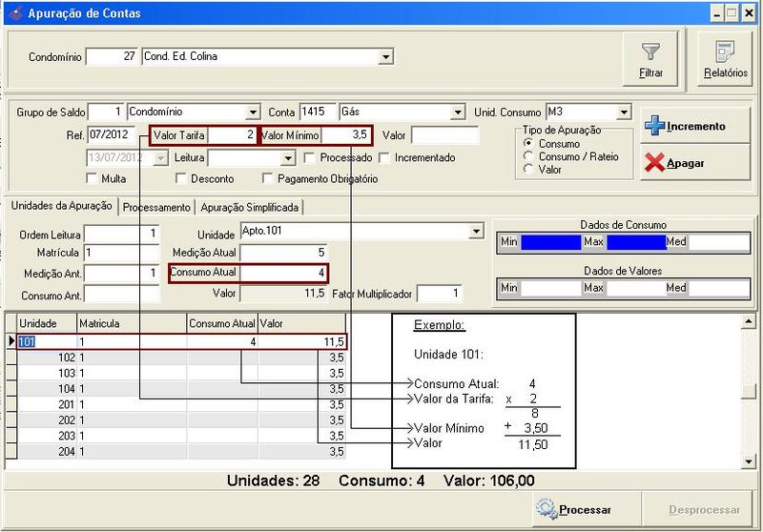Click the Processar gear icon

tap(546, 509)
